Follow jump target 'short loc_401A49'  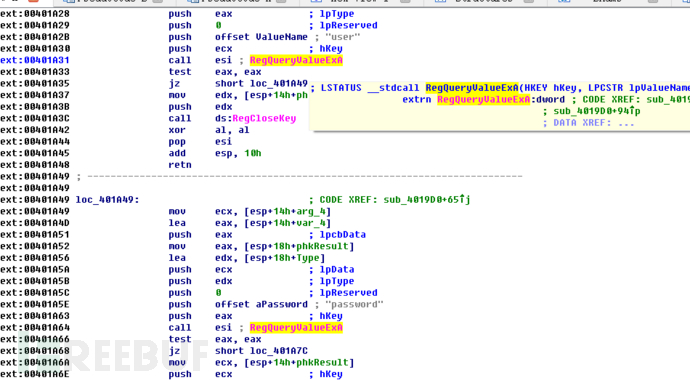coord(261,84)
